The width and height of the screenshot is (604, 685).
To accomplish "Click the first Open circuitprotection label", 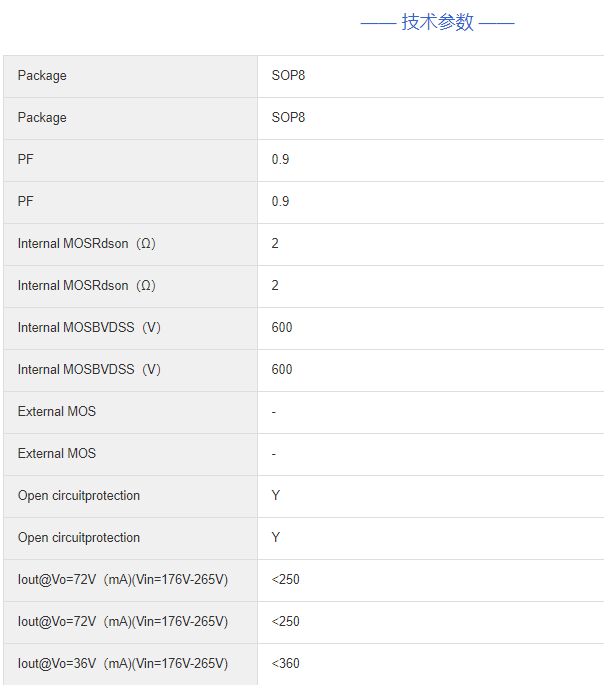I will tap(79, 496).
